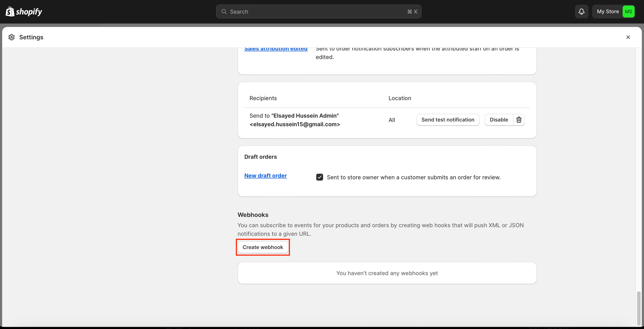Open the Sales attribution edited link
This screenshot has height=329, width=644.
(x=276, y=49)
